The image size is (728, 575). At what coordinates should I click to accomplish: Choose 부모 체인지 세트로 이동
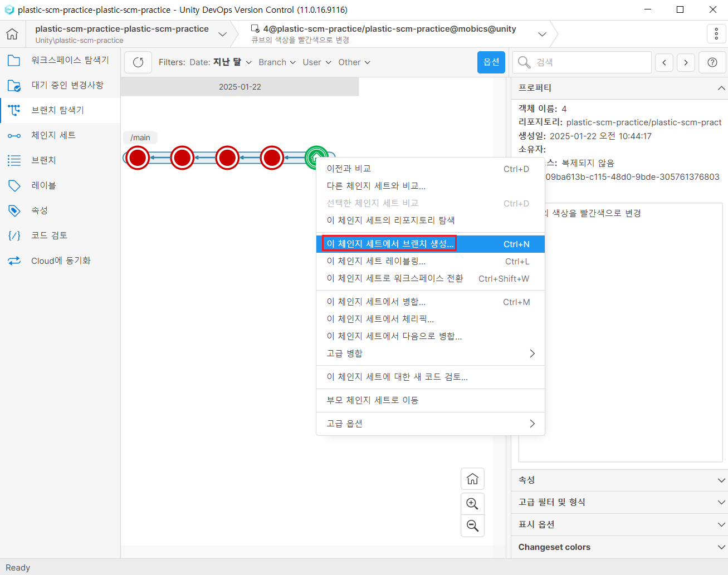click(x=431, y=400)
